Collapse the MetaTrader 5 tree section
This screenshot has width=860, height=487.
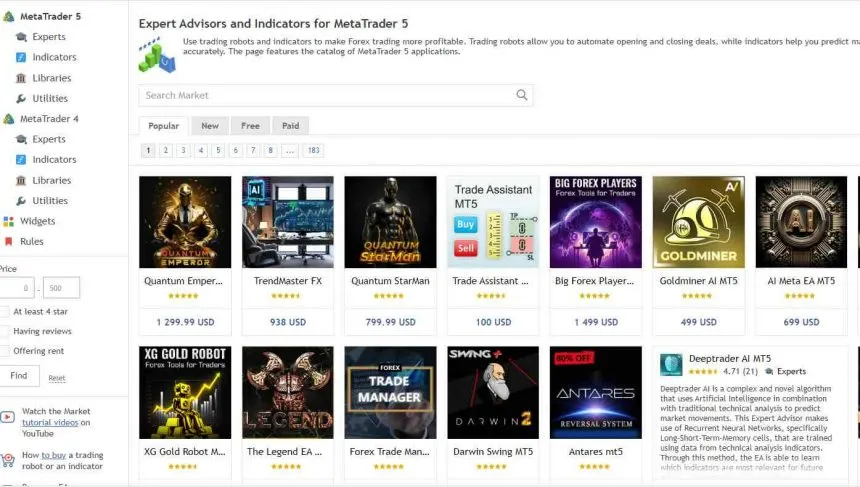8,17
